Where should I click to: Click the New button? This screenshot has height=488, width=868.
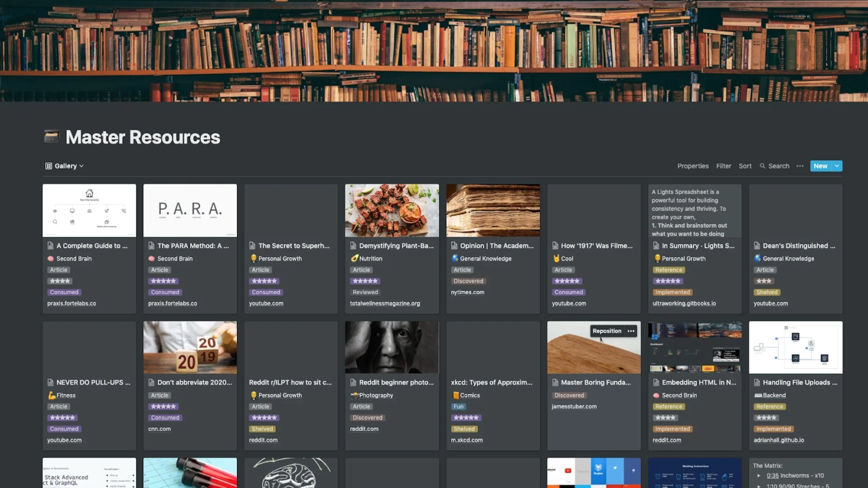[x=820, y=166]
